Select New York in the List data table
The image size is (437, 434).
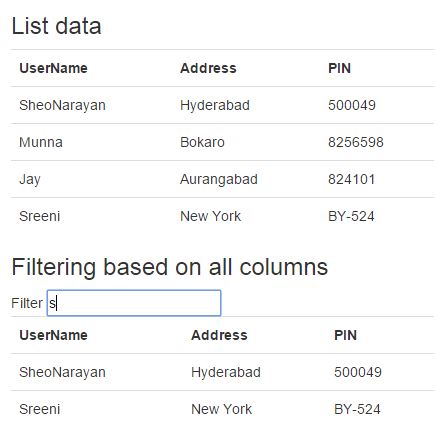210,216
